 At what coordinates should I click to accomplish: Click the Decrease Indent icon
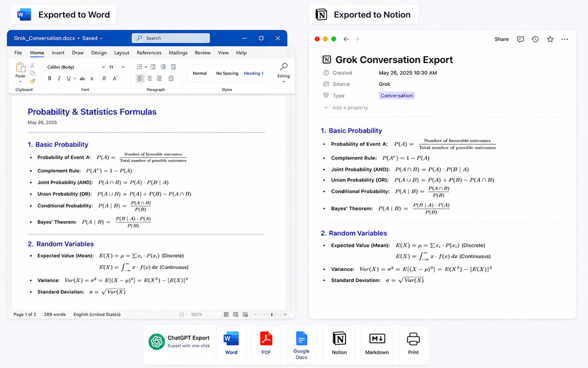click(x=163, y=67)
